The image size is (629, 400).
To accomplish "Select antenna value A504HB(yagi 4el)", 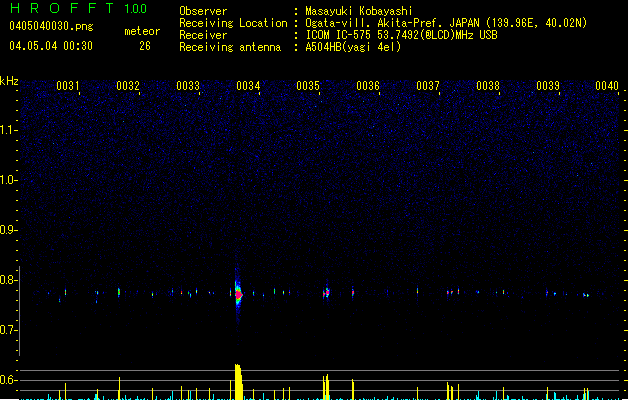I will coord(353,47).
